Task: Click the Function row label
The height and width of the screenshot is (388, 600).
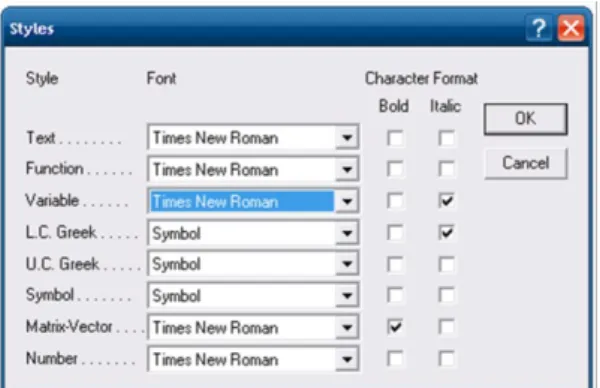Action: [54, 168]
